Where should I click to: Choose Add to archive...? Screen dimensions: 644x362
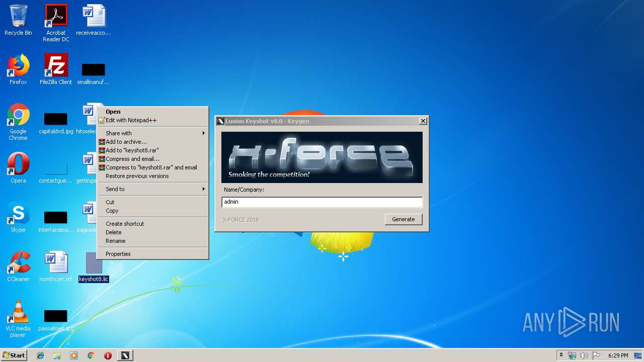(x=152, y=142)
